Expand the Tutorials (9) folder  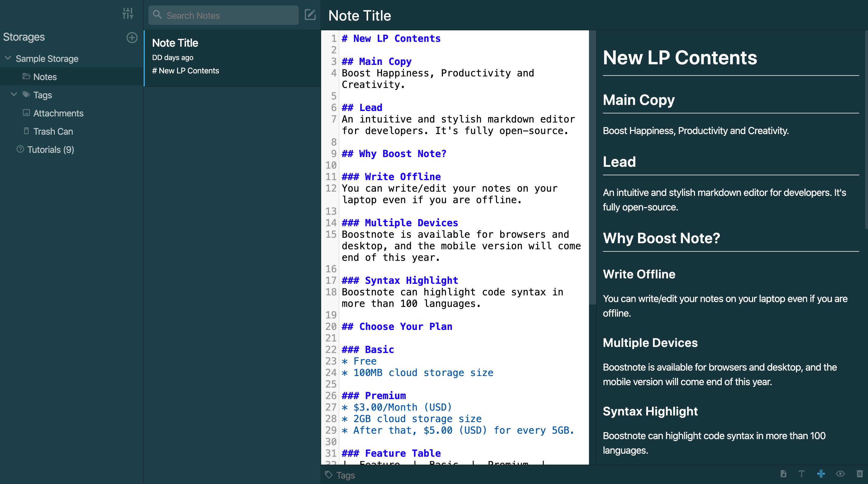click(x=51, y=150)
